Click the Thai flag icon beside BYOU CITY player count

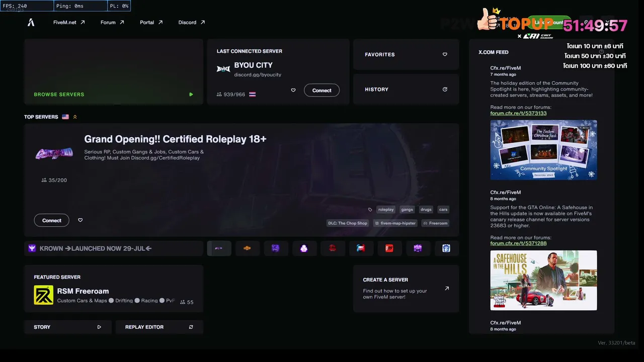click(253, 95)
